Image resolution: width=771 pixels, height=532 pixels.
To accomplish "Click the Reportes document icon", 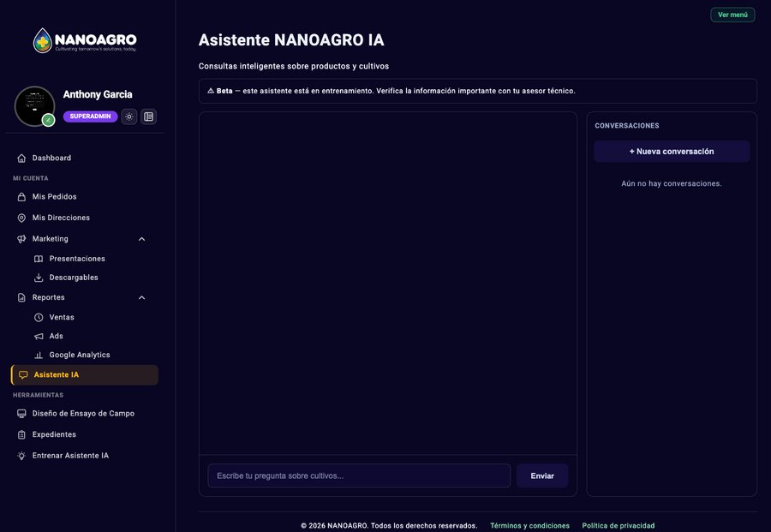I will [21, 297].
